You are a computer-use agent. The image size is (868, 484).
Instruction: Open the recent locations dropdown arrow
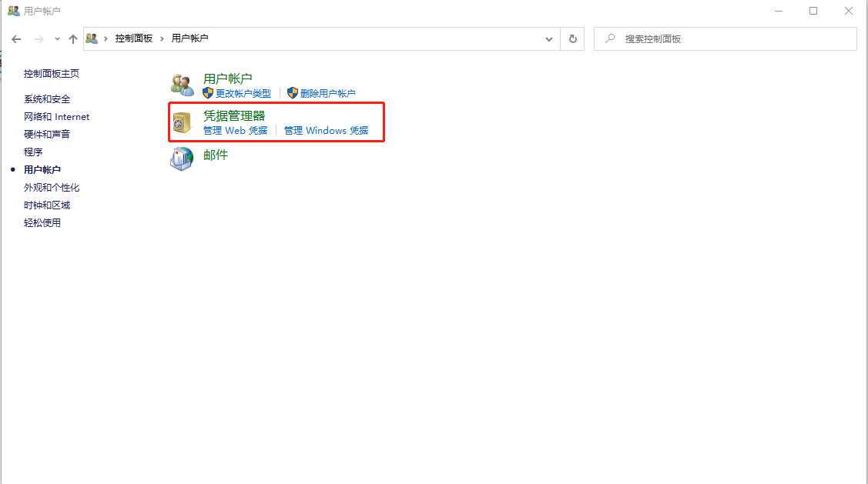point(57,38)
